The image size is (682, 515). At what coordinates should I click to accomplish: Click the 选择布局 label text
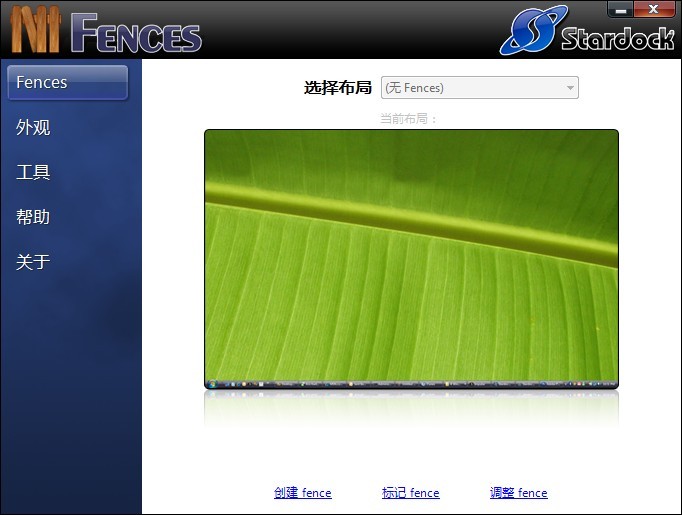pos(337,88)
